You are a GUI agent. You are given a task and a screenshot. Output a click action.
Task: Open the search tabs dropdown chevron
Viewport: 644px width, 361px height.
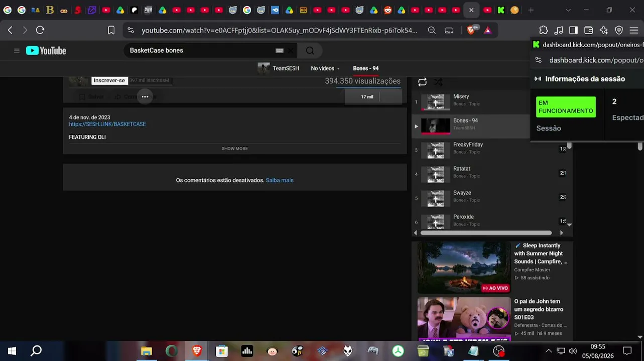[568, 10]
